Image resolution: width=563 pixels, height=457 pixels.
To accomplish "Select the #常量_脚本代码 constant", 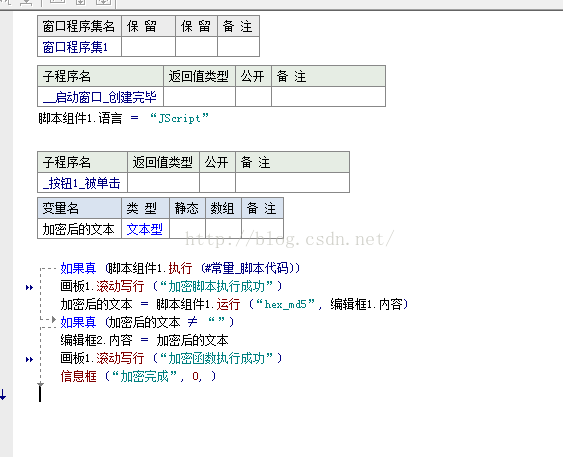I will (246, 268).
